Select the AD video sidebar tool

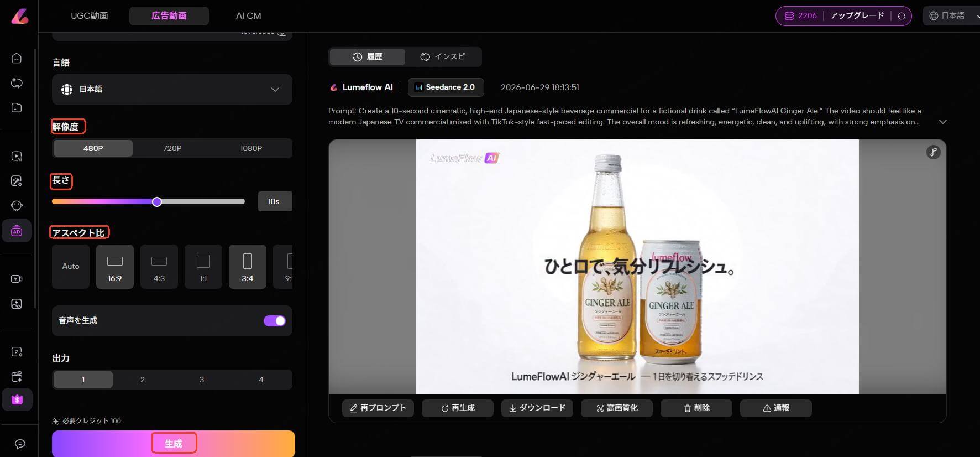[x=17, y=231]
